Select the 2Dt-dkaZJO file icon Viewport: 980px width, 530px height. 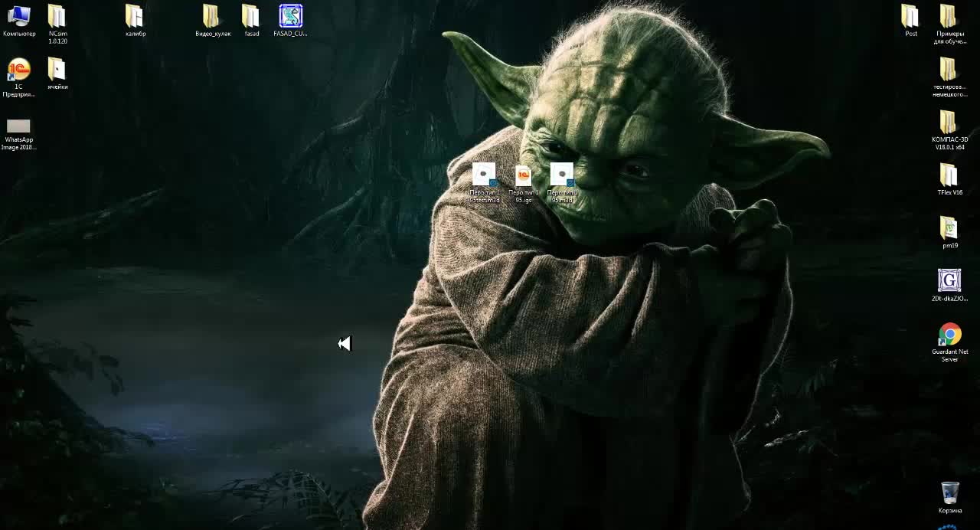pos(949,286)
